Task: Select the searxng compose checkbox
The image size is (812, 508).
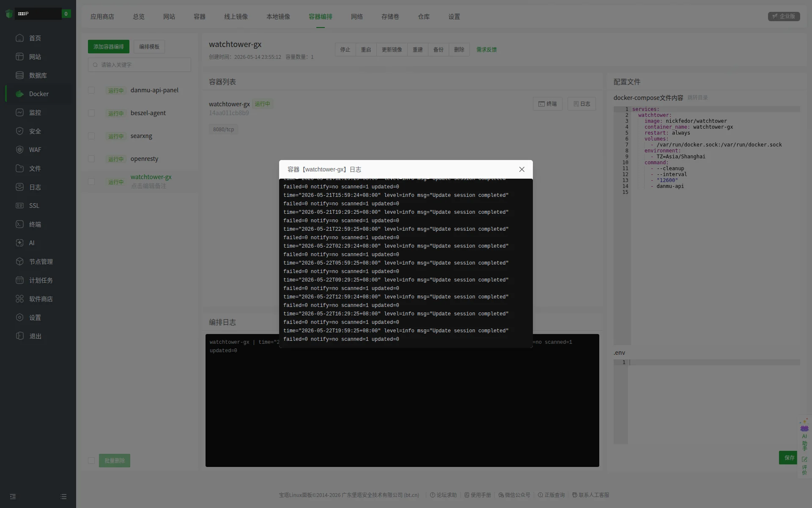Action: (x=91, y=136)
